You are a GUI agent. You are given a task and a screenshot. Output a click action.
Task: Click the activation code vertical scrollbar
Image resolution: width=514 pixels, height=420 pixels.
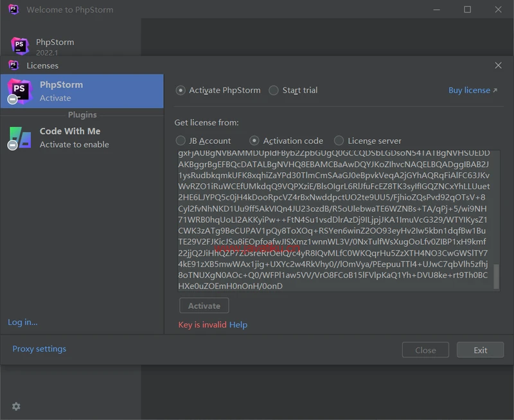coord(495,275)
